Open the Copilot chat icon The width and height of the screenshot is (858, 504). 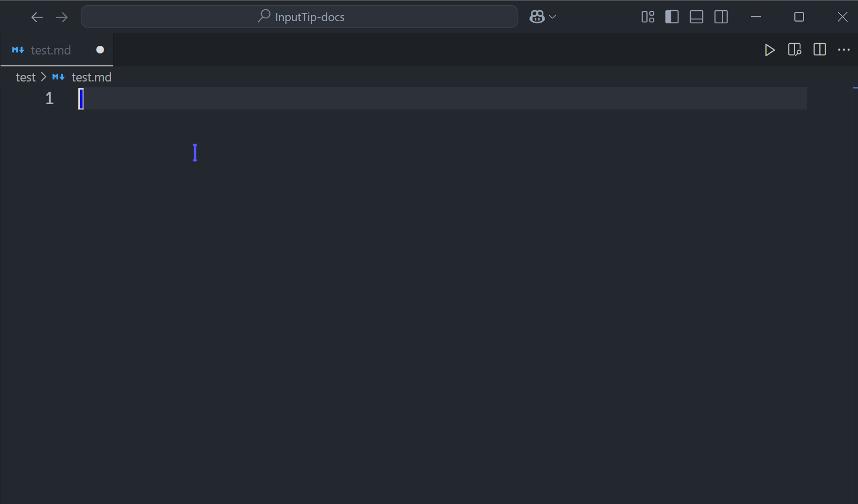pyautogui.click(x=537, y=17)
